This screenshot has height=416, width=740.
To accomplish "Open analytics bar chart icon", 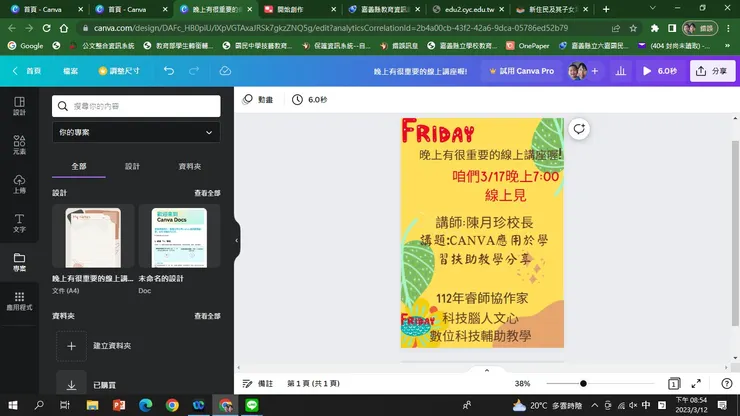I will pyautogui.click(x=621, y=71).
